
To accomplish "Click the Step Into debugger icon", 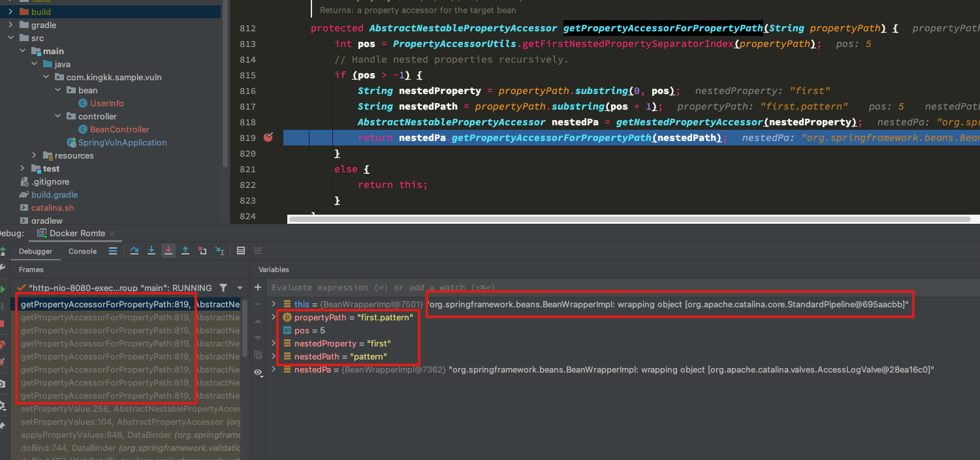I will click(151, 251).
